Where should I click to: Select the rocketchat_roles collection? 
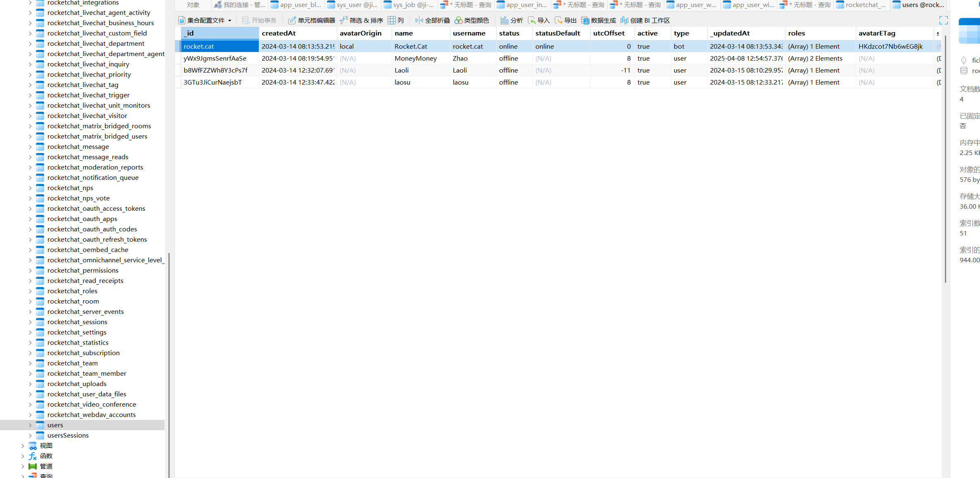tap(72, 291)
